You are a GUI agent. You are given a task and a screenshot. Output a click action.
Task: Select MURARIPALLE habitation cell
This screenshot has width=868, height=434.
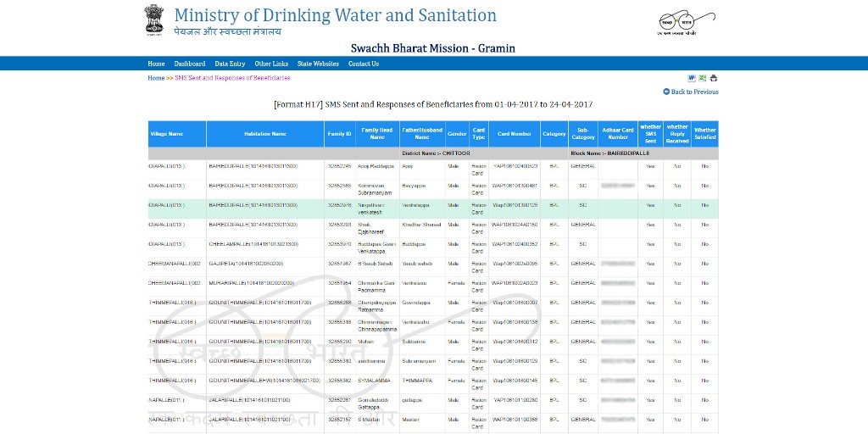(265, 287)
